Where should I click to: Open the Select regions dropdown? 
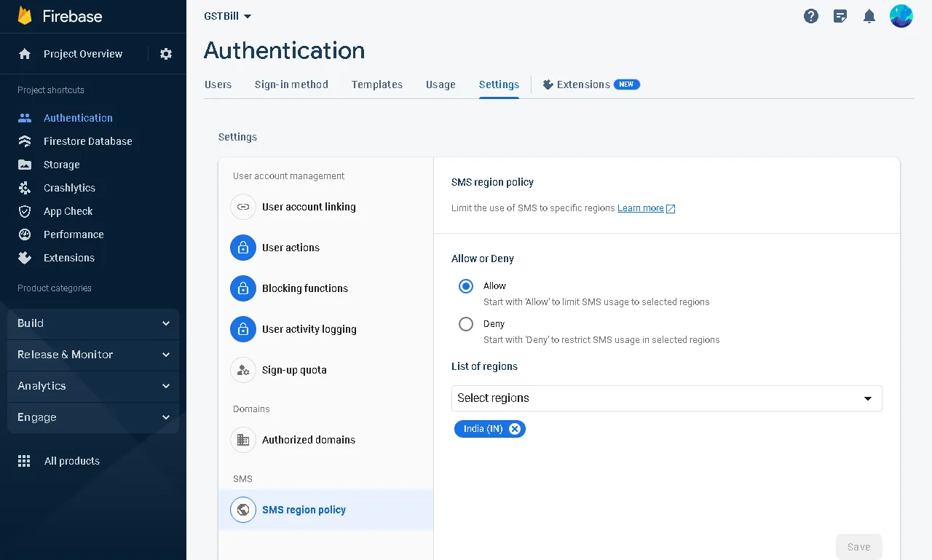[667, 398]
